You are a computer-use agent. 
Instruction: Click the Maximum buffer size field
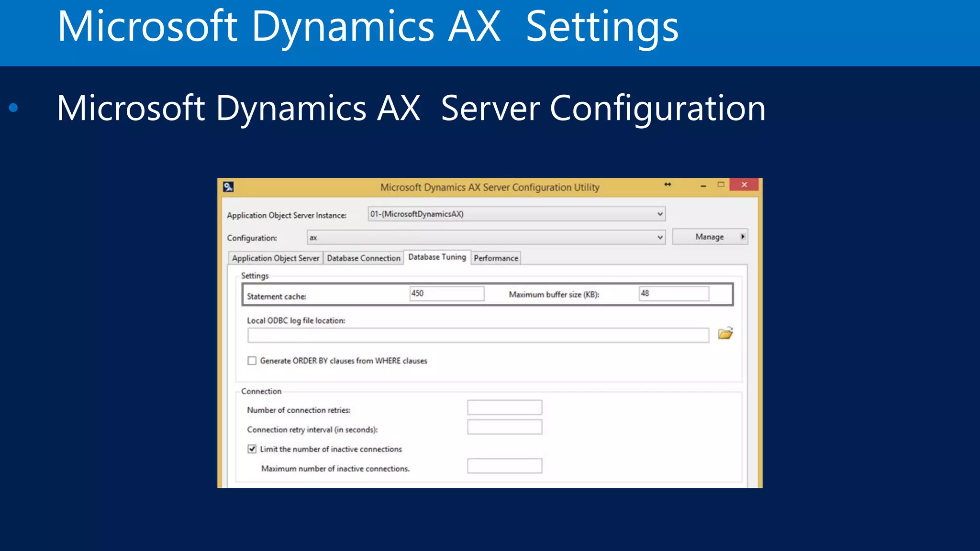pyautogui.click(x=673, y=294)
